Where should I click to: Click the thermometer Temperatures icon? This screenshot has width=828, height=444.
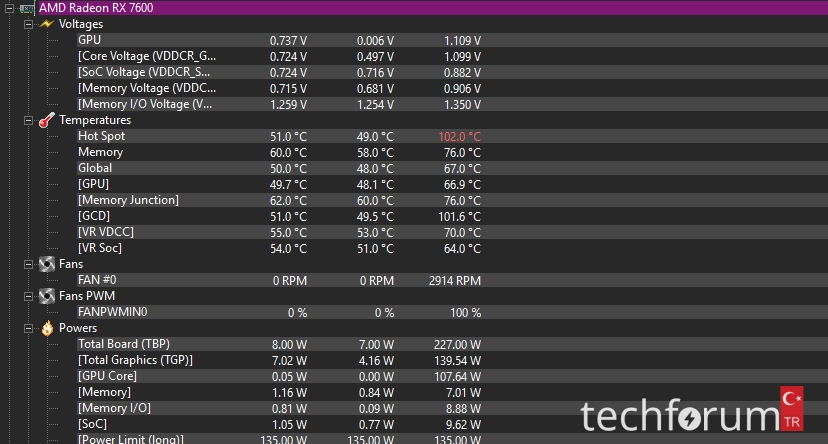[47, 120]
